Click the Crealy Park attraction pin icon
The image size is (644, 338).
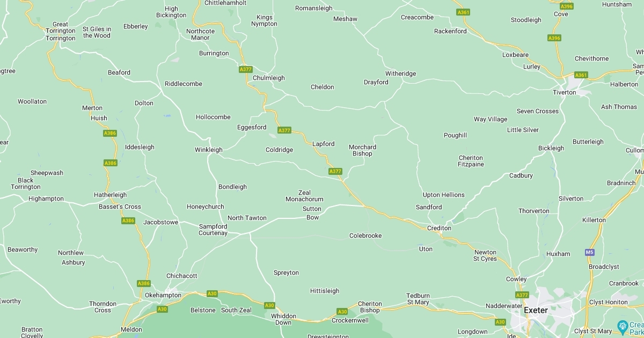coord(623,325)
